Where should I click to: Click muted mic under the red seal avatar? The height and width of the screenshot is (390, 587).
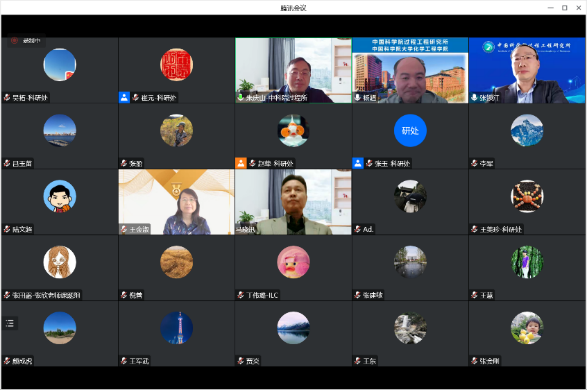pyautogui.click(x=136, y=98)
